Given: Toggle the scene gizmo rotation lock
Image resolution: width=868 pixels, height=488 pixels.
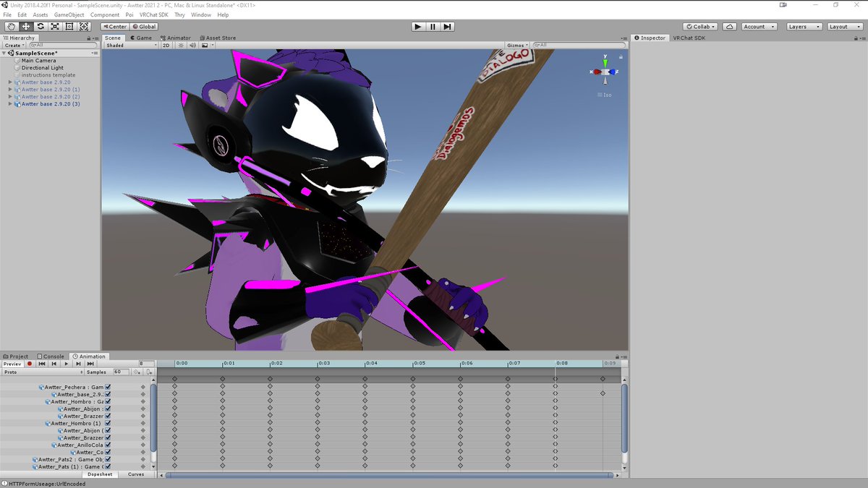Looking at the screenshot, I should [x=621, y=56].
